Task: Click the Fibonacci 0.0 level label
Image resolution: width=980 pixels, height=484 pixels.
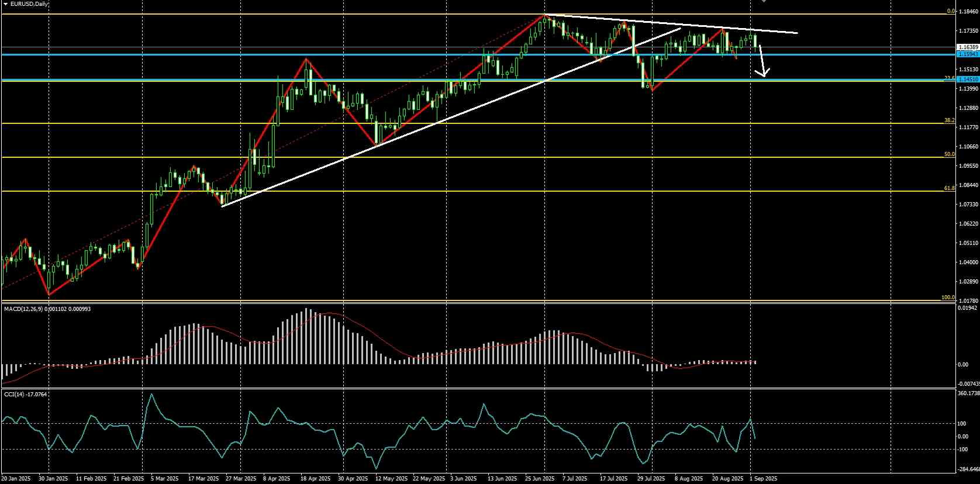Action: click(x=951, y=11)
